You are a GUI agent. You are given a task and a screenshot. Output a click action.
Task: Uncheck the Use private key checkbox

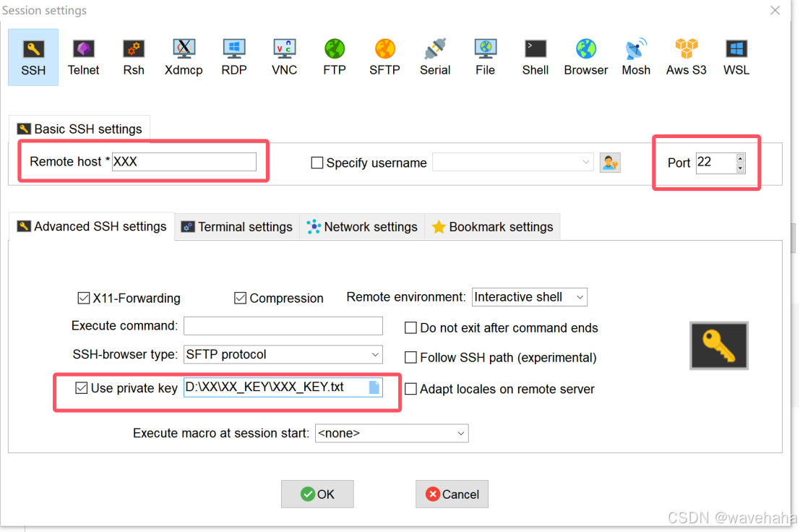81,388
